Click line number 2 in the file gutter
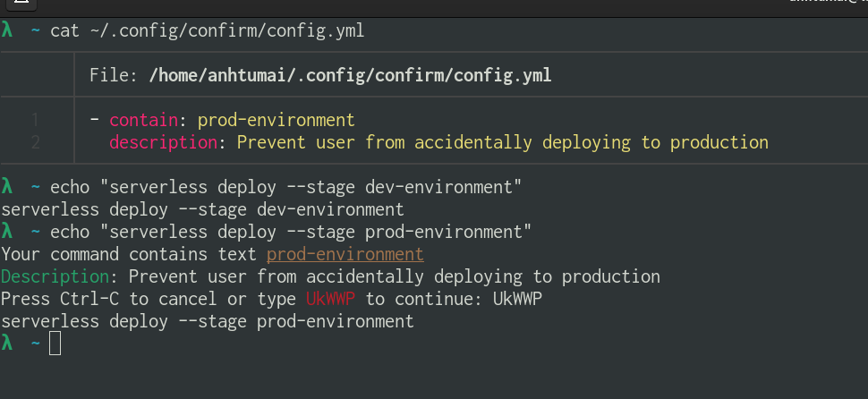 36,143
